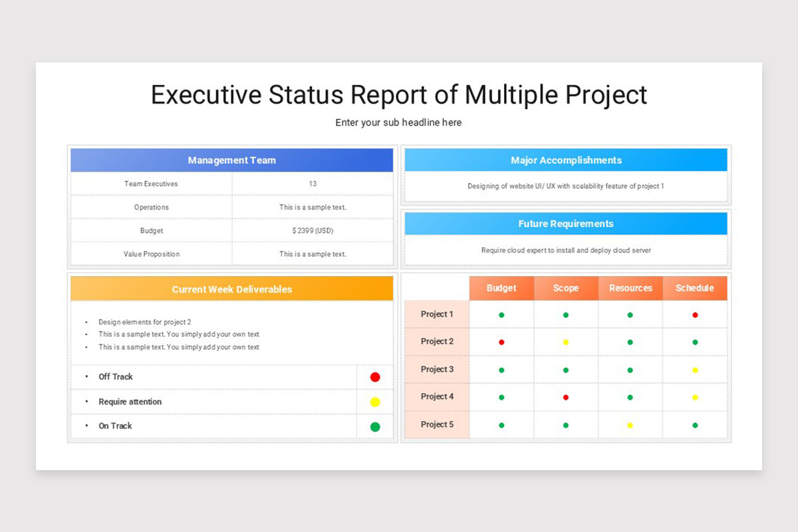Click the Management Team header
This screenshot has width=798, height=532.
click(231, 160)
